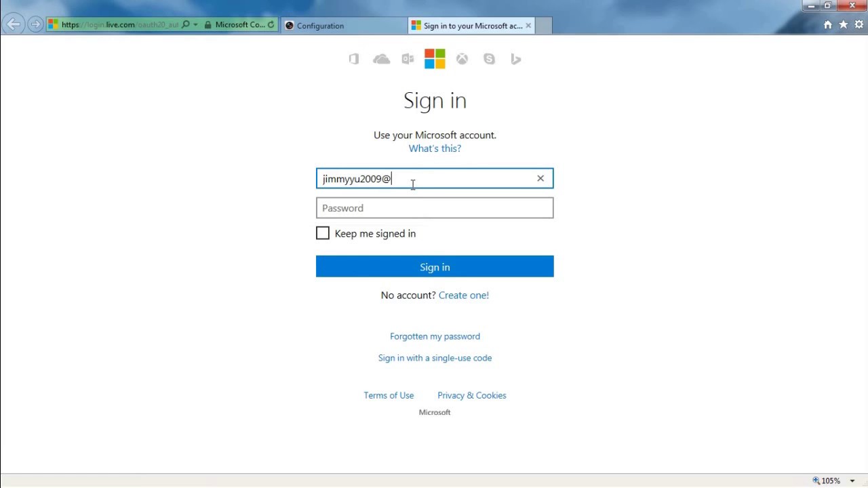Go back using the browser back arrow

(14, 24)
